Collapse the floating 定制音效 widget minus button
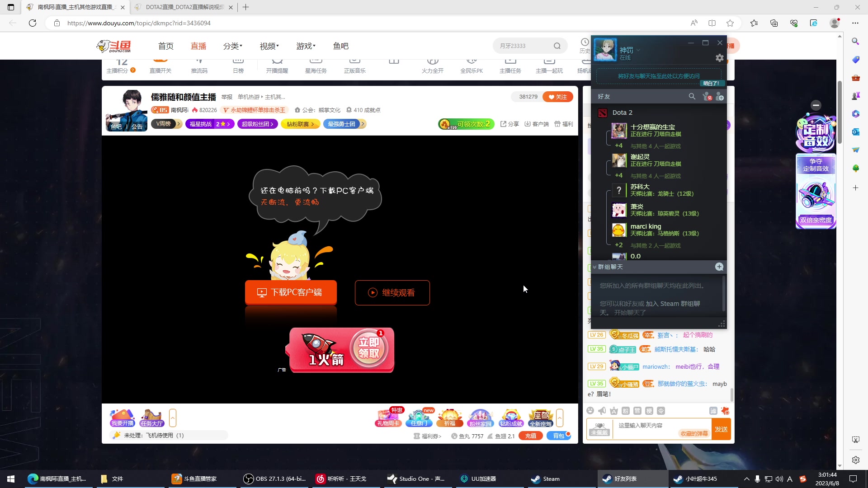This screenshot has width=868, height=488. click(816, 105)
